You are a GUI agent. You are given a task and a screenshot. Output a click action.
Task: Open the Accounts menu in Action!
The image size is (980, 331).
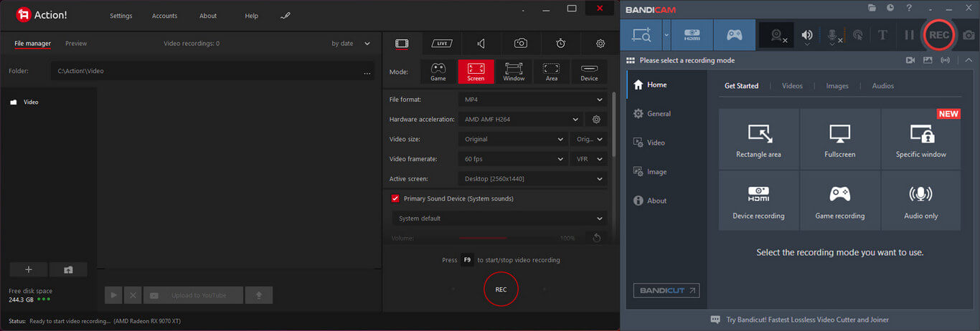[164, 16]
